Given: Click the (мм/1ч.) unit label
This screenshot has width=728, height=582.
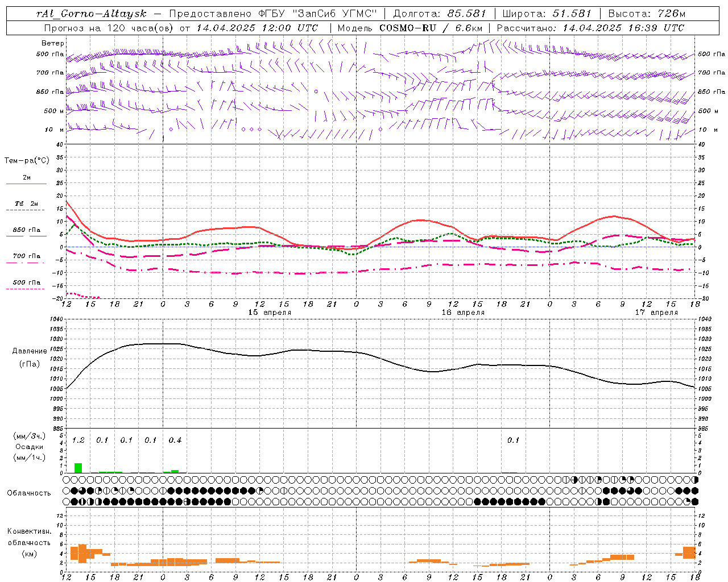Looking at the screenshot, I should [29, 458].
